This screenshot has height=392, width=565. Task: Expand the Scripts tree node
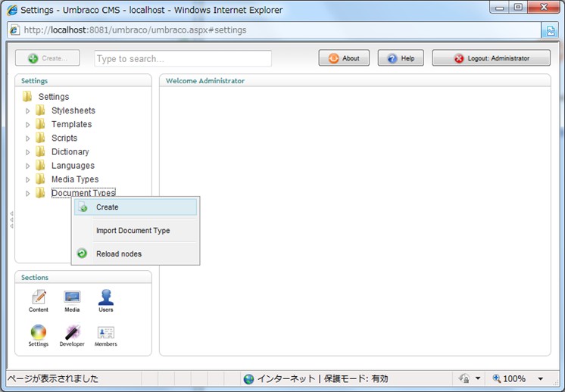coord(28,138)
